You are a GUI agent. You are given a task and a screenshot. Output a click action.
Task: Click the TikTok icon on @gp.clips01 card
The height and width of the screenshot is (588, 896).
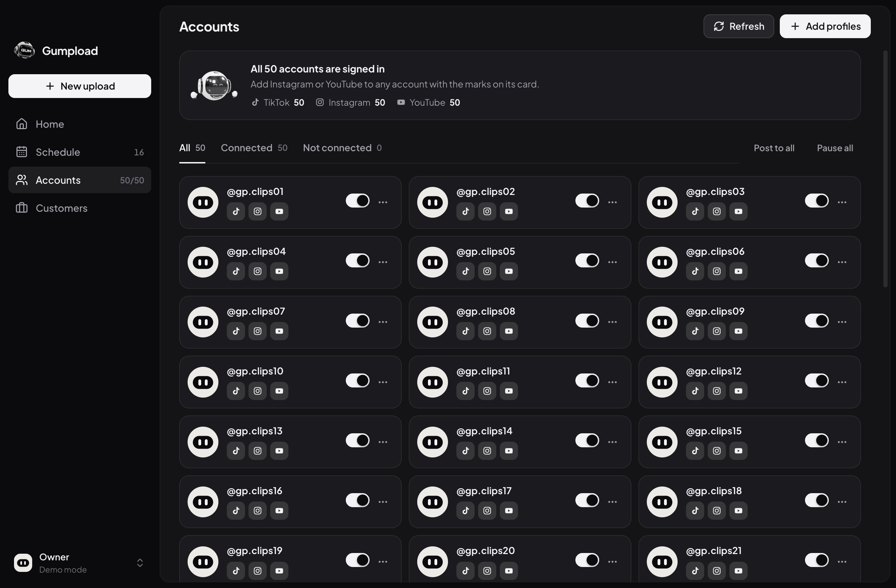236,211
